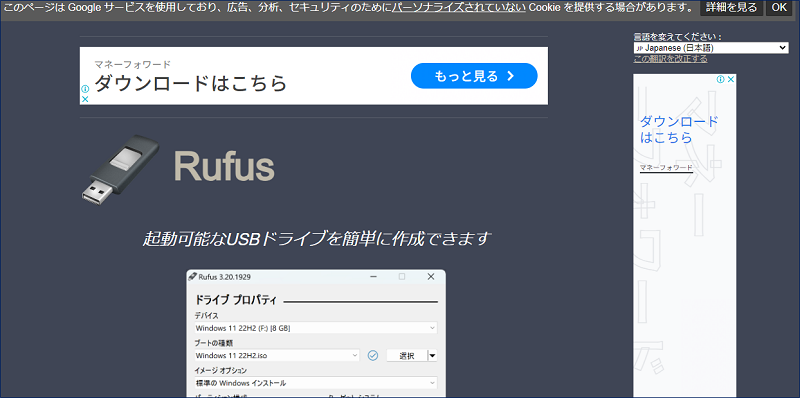Close the Rufus screenshot window

[x=431, y=277]
